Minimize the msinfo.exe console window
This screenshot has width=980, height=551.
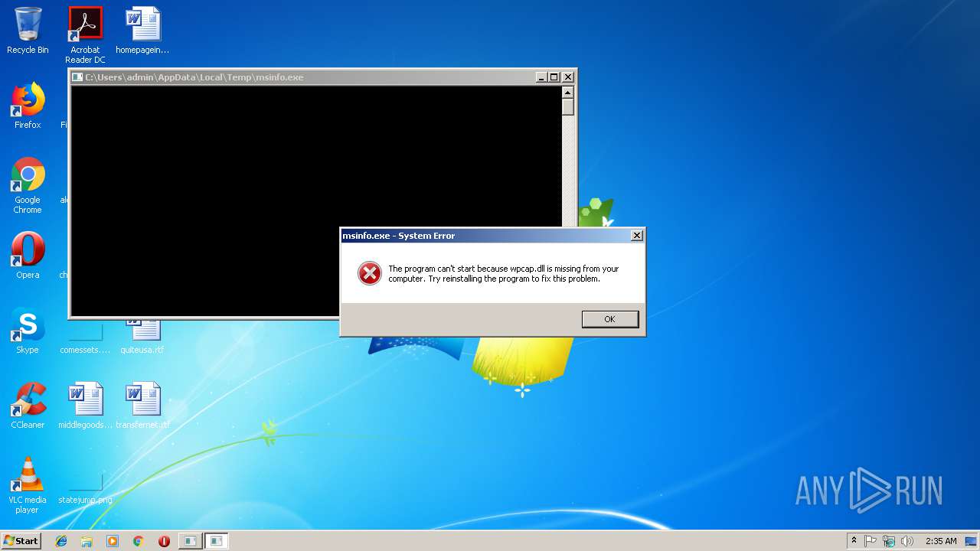pos(541,77)
